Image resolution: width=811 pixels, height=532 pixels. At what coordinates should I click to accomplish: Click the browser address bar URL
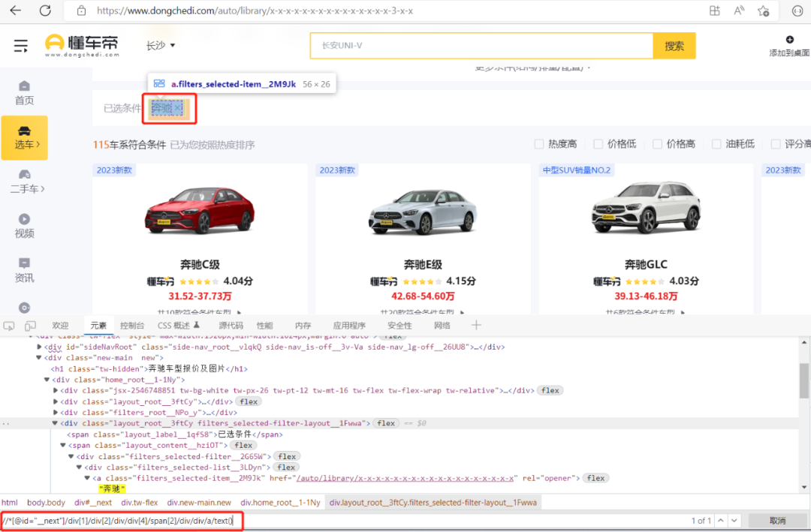255,11
